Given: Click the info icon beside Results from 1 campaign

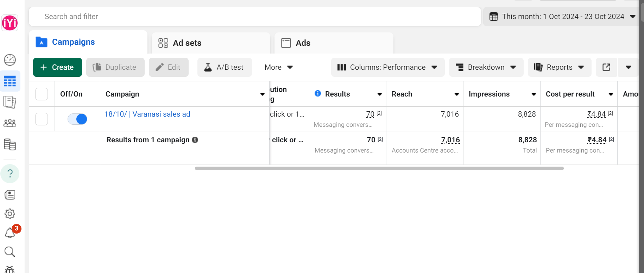Looking at the screenshot, I should pyautogui.click(x=195, y=140).
